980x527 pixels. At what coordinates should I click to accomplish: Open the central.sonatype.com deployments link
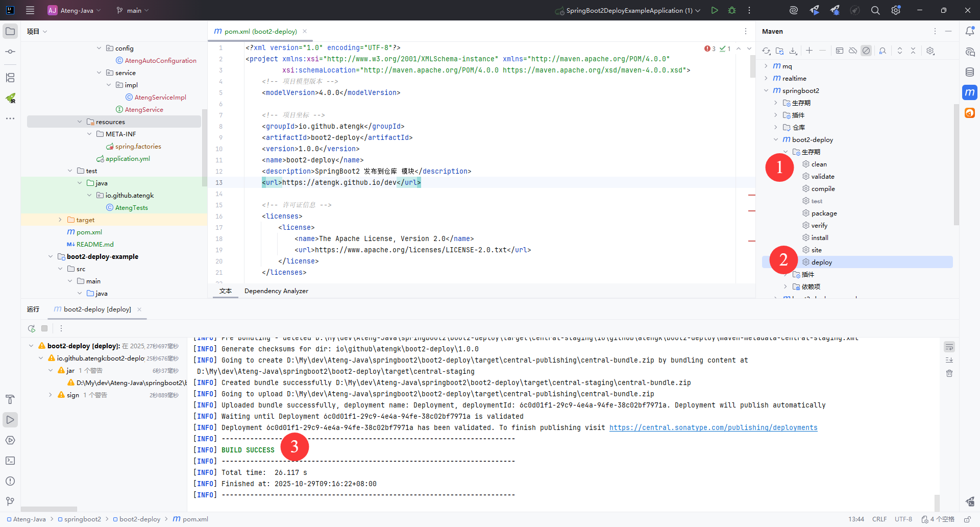pyautogui.click(x=713, y=427)
